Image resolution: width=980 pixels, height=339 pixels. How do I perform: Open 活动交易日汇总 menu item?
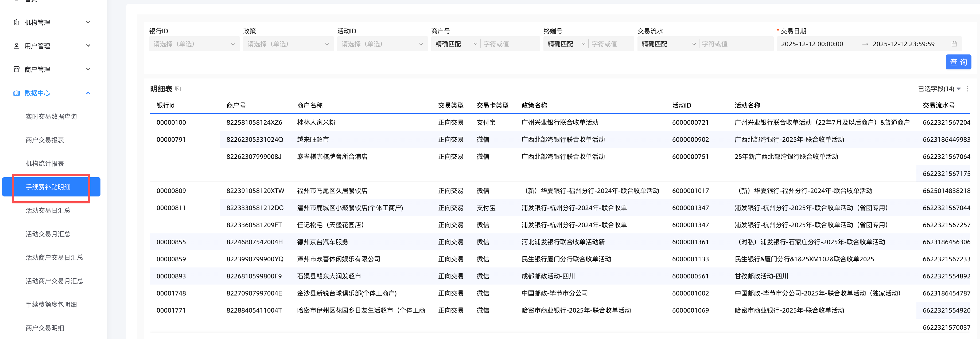point(48,211)
